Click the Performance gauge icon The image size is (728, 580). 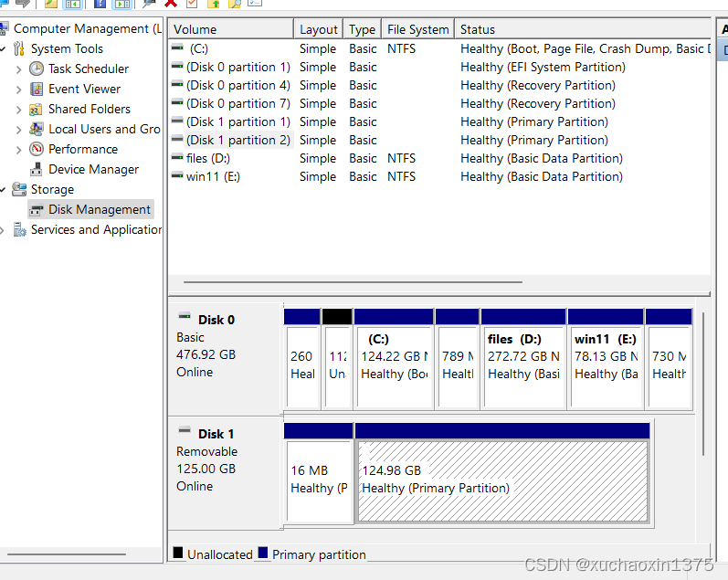pyautogui.click(x=37, y=149)
